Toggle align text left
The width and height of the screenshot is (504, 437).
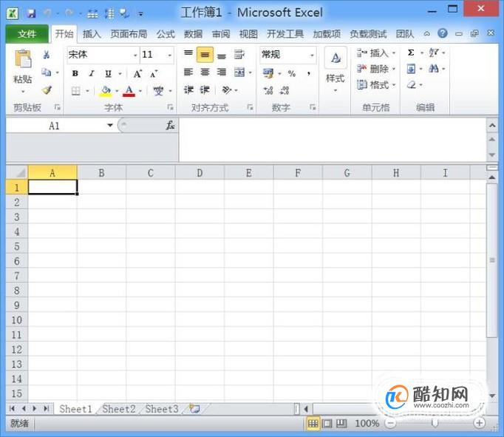pos(188,72)
